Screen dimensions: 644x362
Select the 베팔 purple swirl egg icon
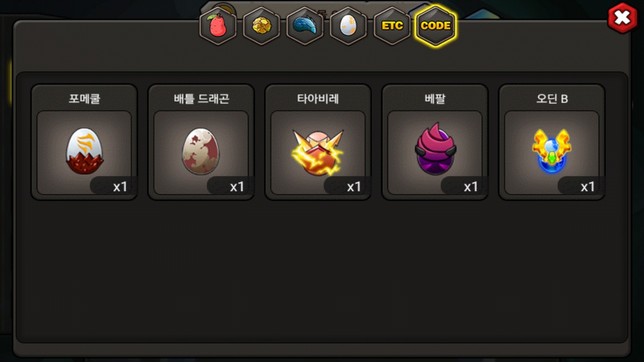tap(435, 148)
